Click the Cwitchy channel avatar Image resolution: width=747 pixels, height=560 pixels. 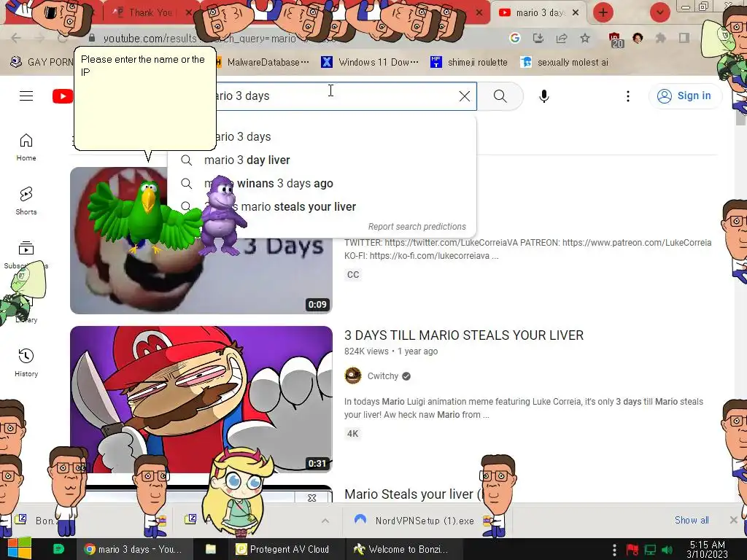(x=353, y=376)
